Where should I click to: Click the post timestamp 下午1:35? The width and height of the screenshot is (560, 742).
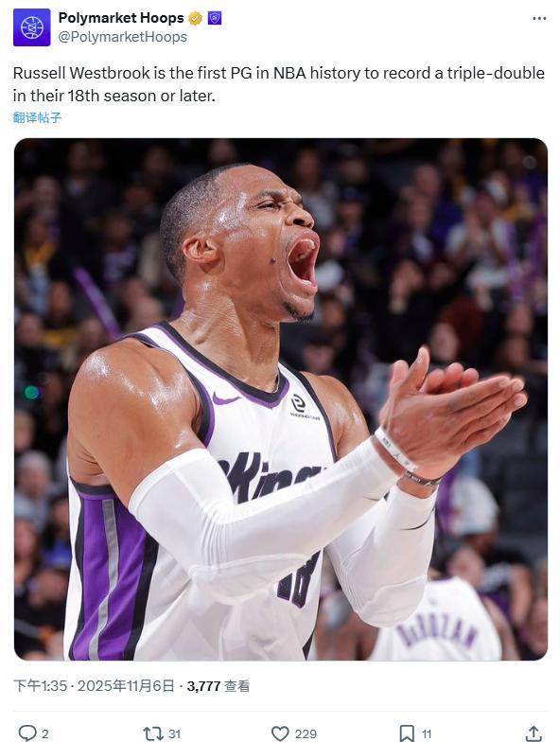(x=40, y=685)
